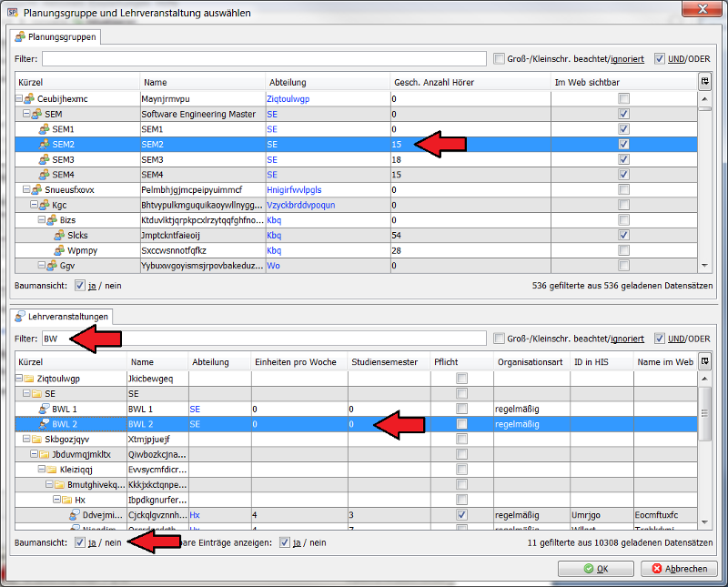Click the BWL 2 course icon
728x587 pixels.
pos(44,424)
